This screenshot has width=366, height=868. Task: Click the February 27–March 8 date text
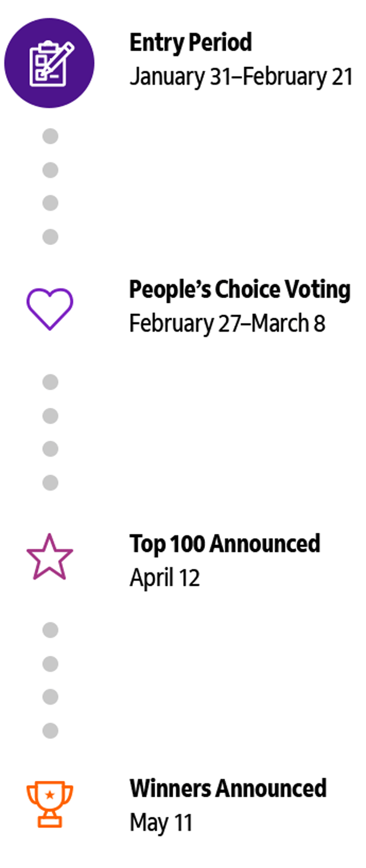click(x=227, y=324)
